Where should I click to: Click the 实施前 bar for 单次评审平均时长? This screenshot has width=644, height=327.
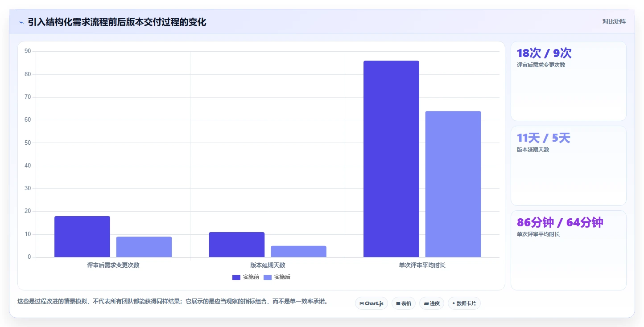click(x=391, y=159)
